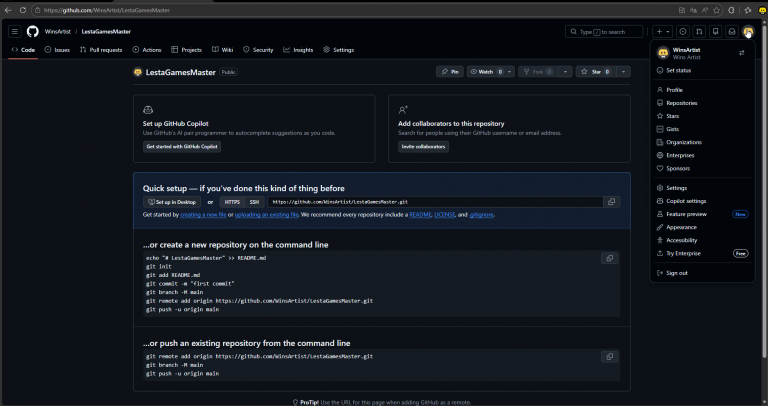Click the GitHub octocat logo

(33, 31)
